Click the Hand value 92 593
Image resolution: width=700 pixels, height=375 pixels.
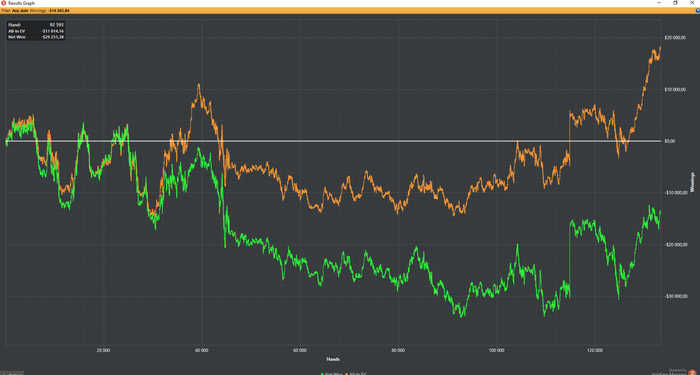click(x=57, y=25)
